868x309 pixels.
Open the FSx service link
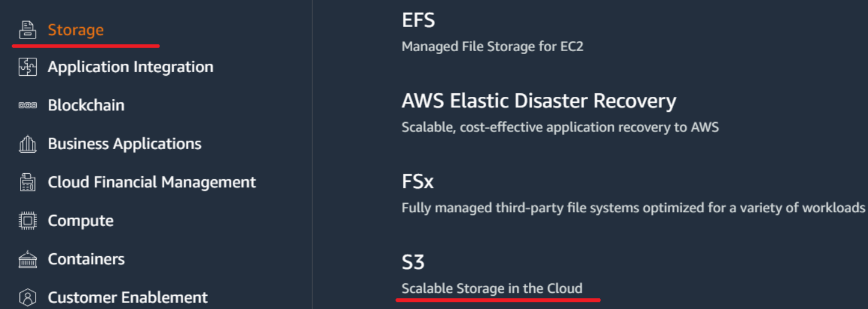417,182
